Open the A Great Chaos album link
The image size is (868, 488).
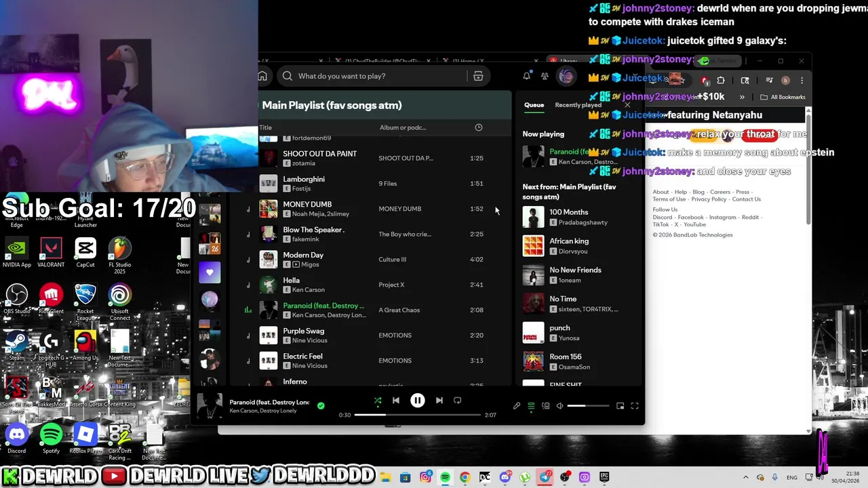point(399,310)
